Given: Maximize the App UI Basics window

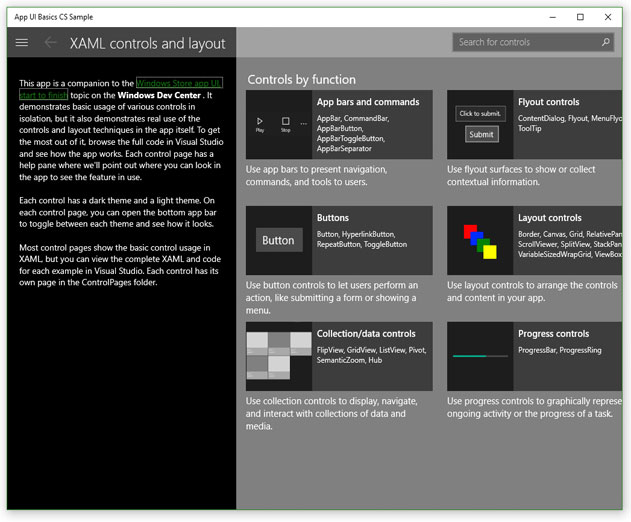Looking at the screenshot, I should click(x=580, y=17).
